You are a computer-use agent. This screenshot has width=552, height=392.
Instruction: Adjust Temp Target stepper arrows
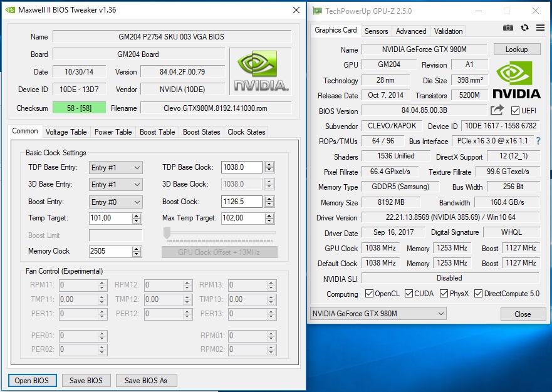137,218
